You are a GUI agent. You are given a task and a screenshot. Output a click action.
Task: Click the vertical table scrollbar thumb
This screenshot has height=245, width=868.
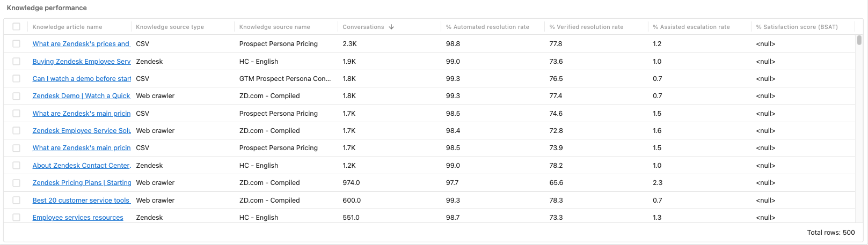(x=859, y=40)
